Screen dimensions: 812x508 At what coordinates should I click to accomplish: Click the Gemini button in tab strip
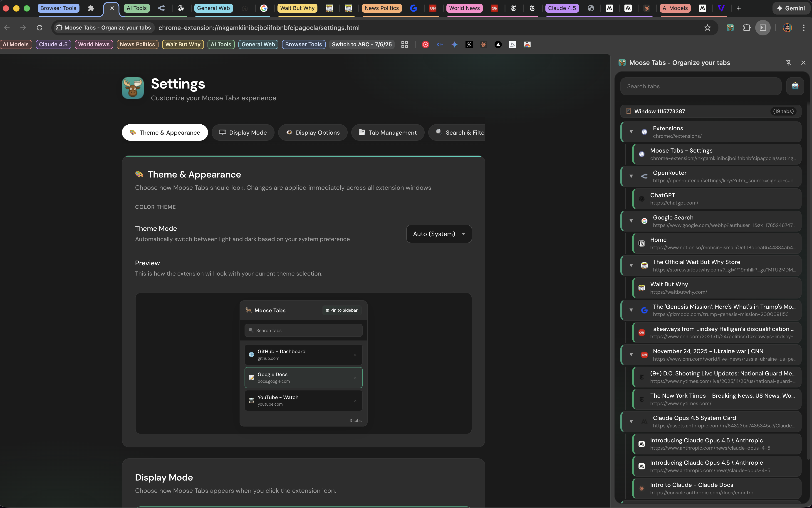click(791, 8)
